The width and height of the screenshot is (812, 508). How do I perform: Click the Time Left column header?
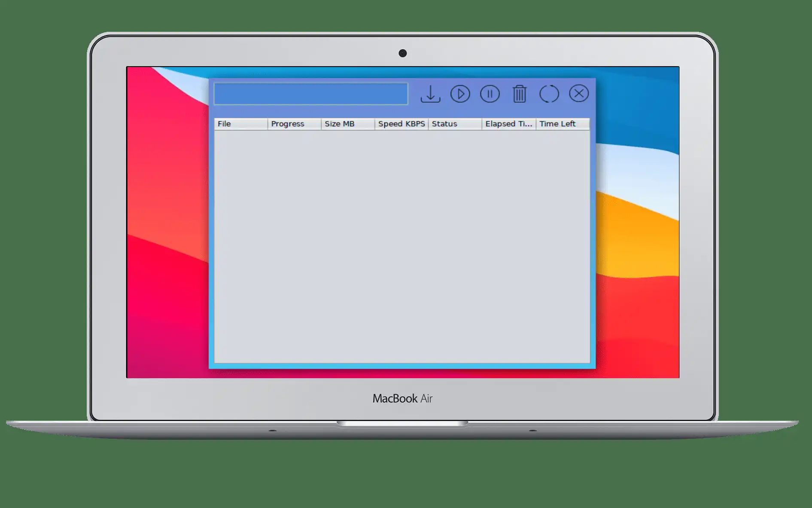563,124
